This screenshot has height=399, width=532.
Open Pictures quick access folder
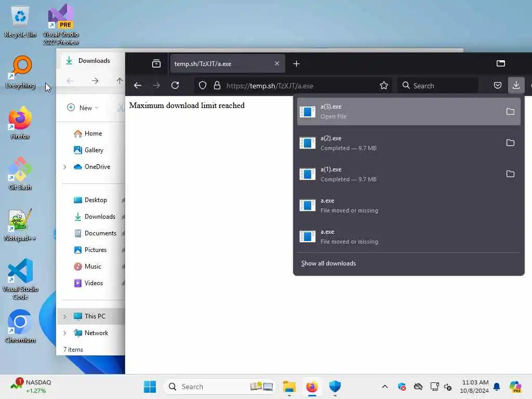[96, 250]
